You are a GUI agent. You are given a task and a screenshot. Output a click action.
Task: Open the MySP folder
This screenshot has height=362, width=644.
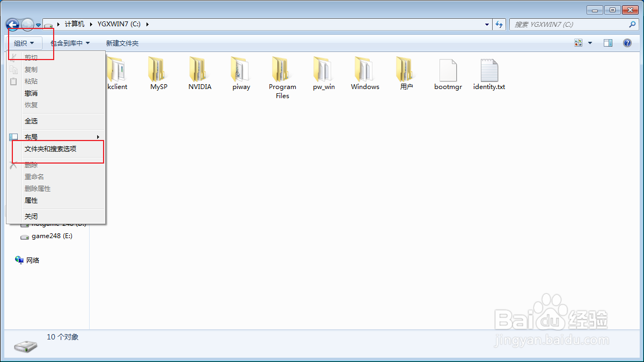(158, 73)
